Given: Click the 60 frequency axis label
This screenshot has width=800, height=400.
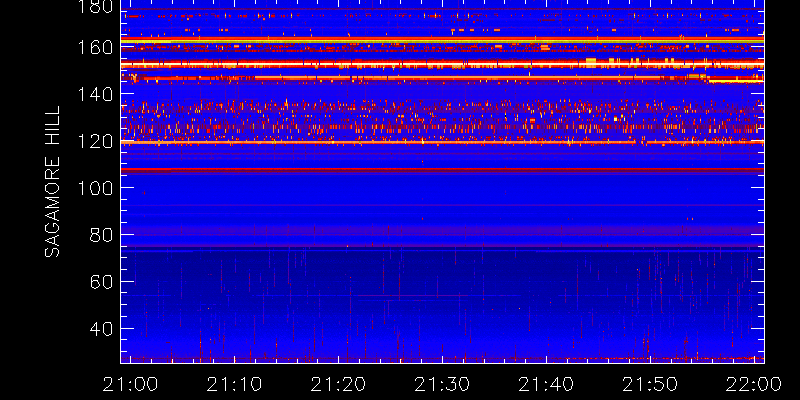Looking at the screenshot, I should tap(101, 282).
